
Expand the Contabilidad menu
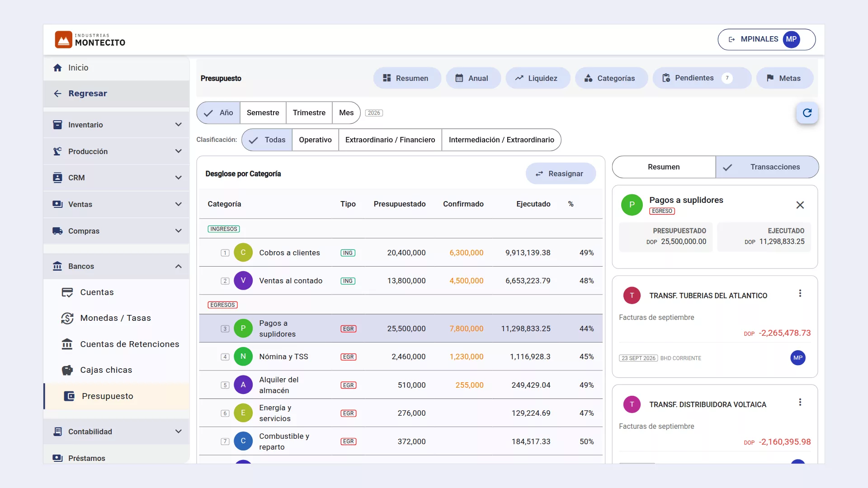pos(116,432)
